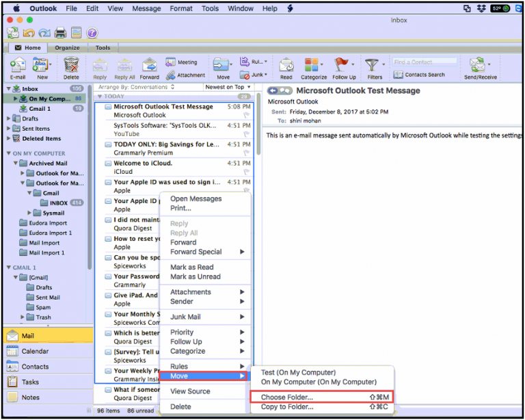Screen dimensions: 525x420
Task: Click the print icon in quick toolbar
Action: (x=60, y=33)
